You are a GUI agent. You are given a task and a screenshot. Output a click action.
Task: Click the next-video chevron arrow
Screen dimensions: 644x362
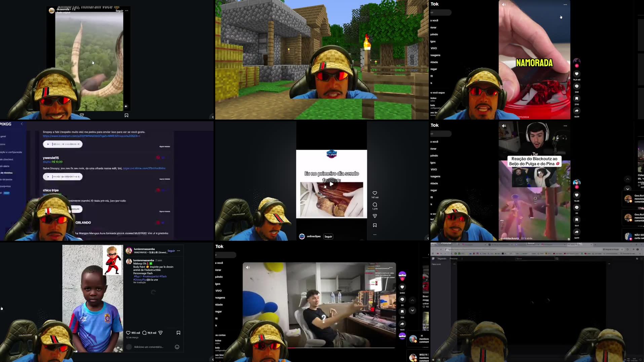pyautogui.click(x=628, y=189)
